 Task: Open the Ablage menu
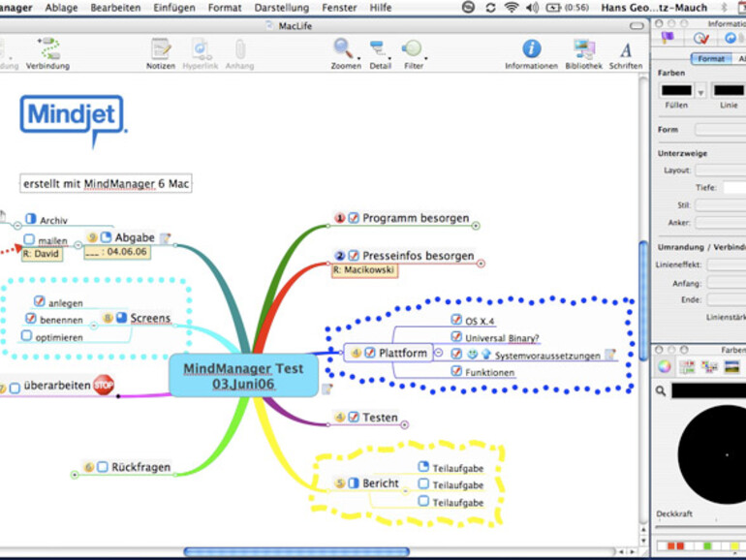[61, 8]
